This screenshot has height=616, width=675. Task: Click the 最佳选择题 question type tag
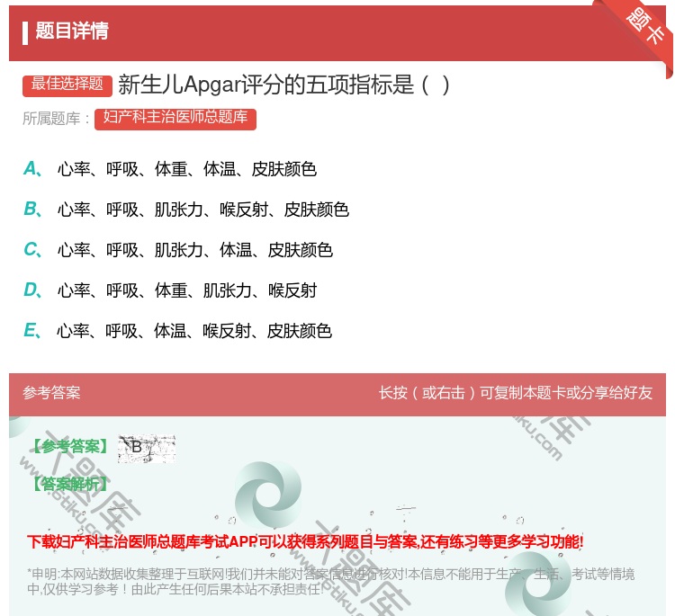tap(67, 85)
